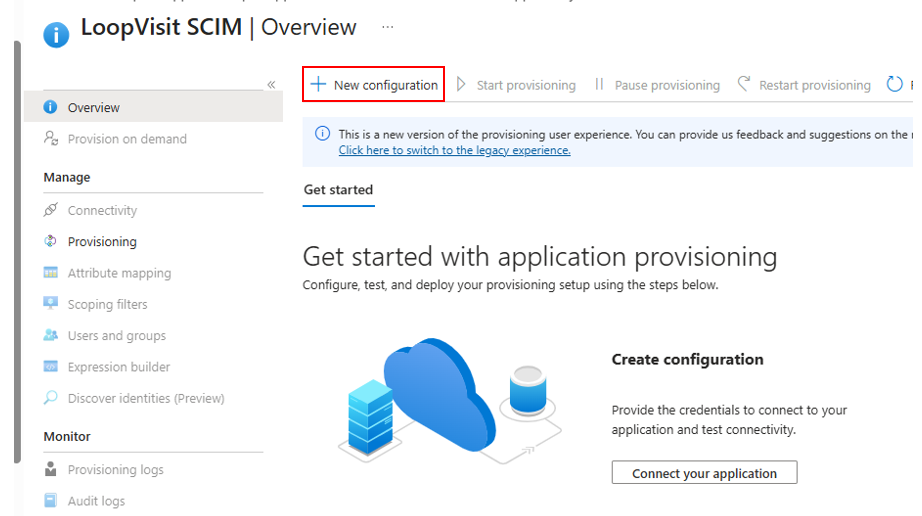Open Provisioning in the Manage menu
This screenshot has height=516, width=922.
[102, 242]
